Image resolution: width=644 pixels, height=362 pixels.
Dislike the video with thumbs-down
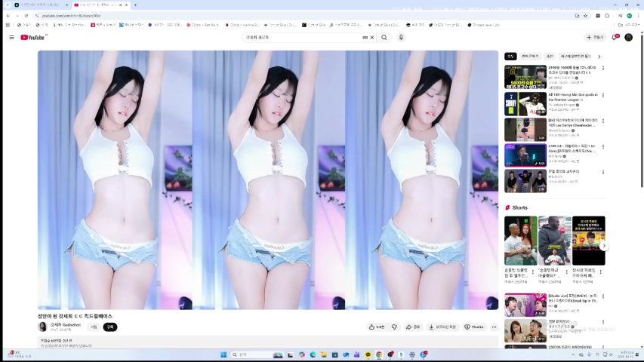[394, 327]
